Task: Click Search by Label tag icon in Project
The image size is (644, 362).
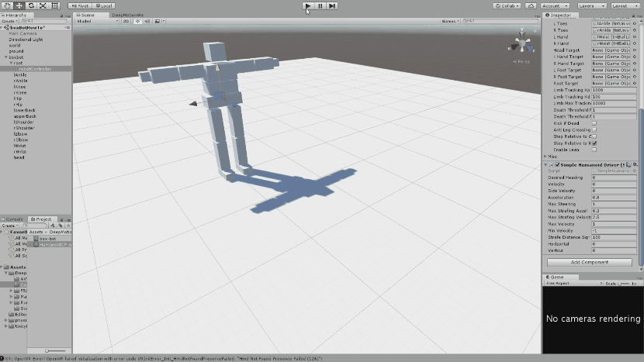Action: tap(61, 226)
